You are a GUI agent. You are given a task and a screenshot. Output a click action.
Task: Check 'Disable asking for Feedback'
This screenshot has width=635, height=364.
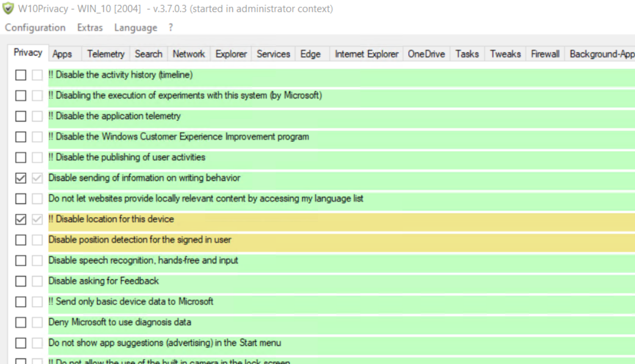click(x=20, y=281)
